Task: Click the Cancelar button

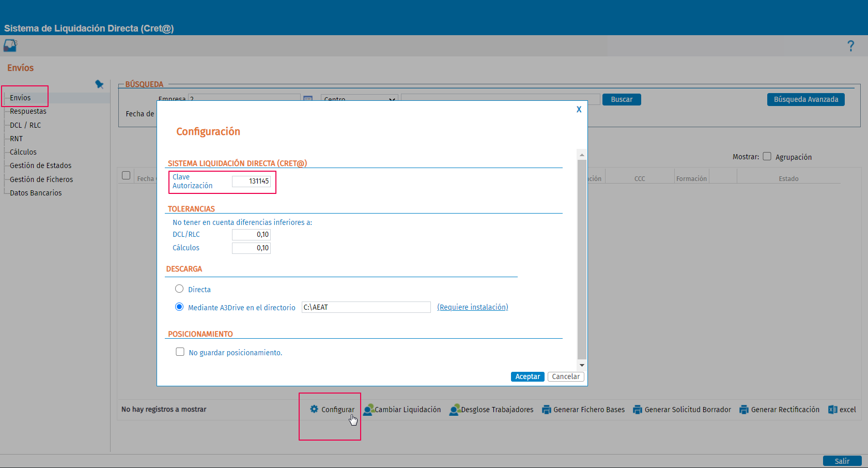Action: (566, 376)
